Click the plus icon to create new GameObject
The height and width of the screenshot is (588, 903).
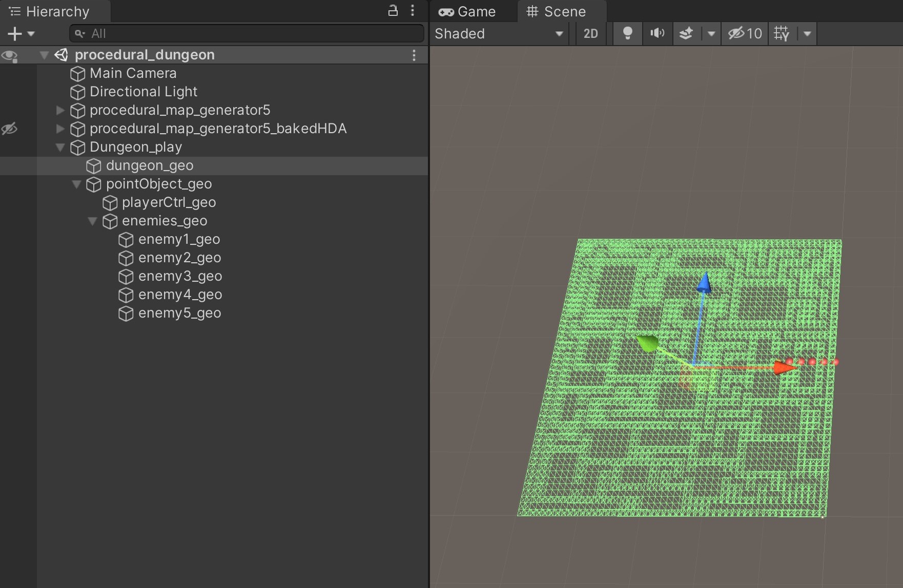(x=13, y=33)
